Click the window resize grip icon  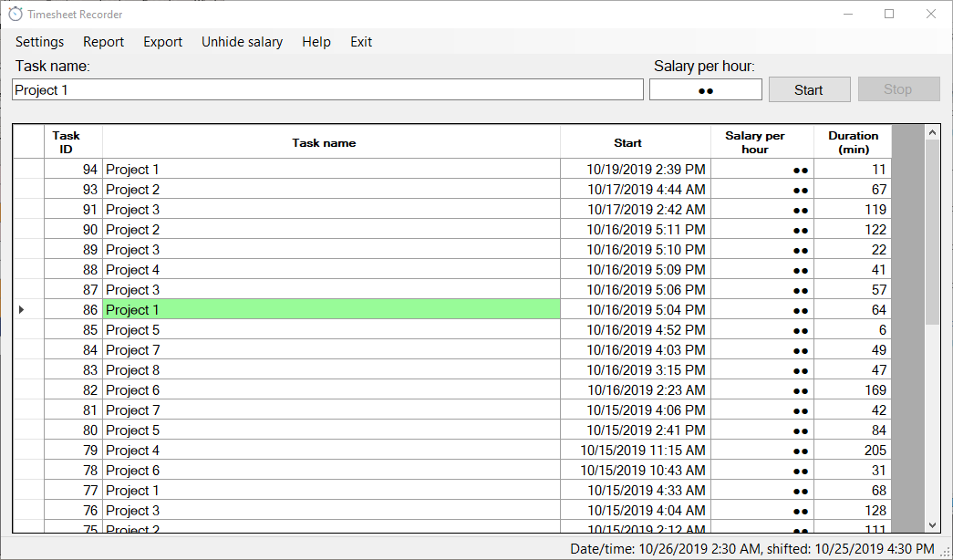coord(945,552)
